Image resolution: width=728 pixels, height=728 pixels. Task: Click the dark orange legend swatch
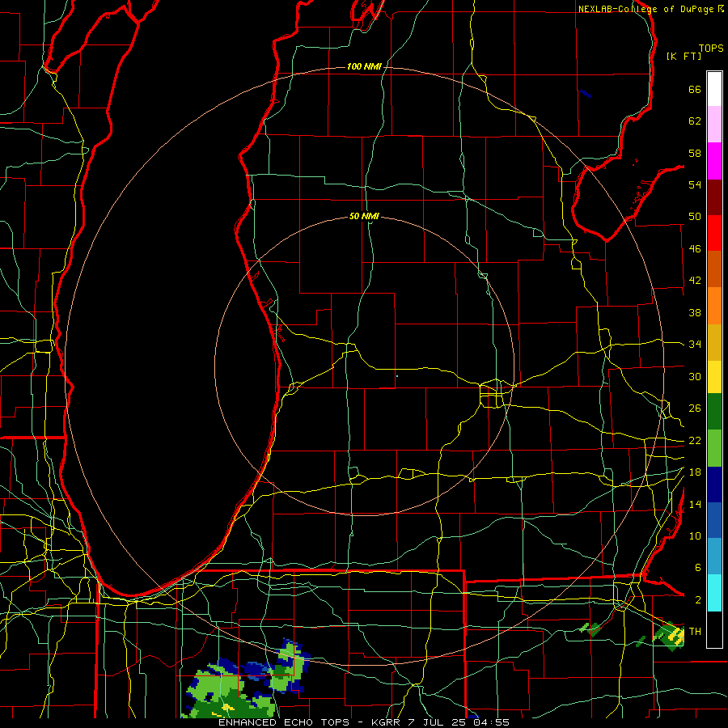(714, 269)
